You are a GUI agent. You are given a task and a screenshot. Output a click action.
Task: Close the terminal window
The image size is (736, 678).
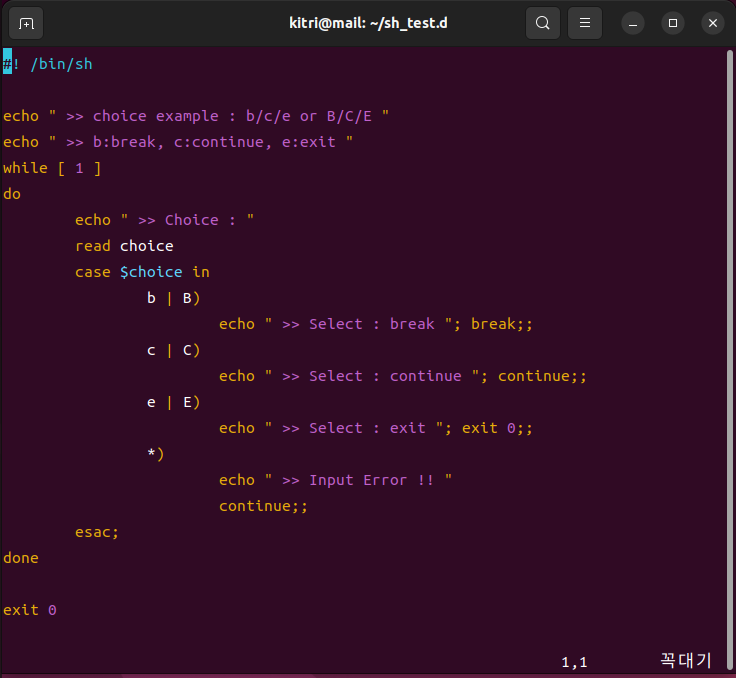(x=713, y=23)
